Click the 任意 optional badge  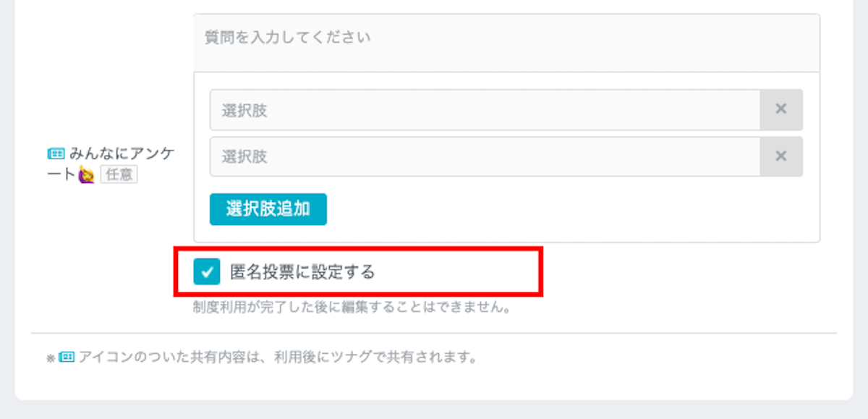point(119,174)
